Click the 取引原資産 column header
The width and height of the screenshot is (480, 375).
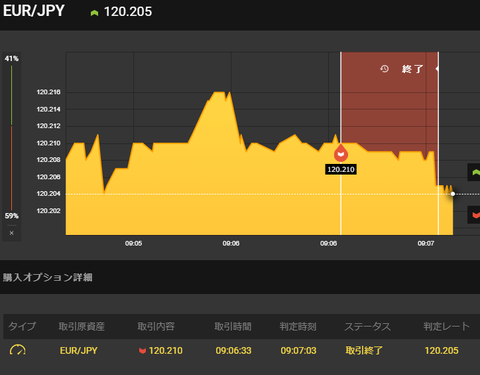pyautogui.click(x=82, y=326)
